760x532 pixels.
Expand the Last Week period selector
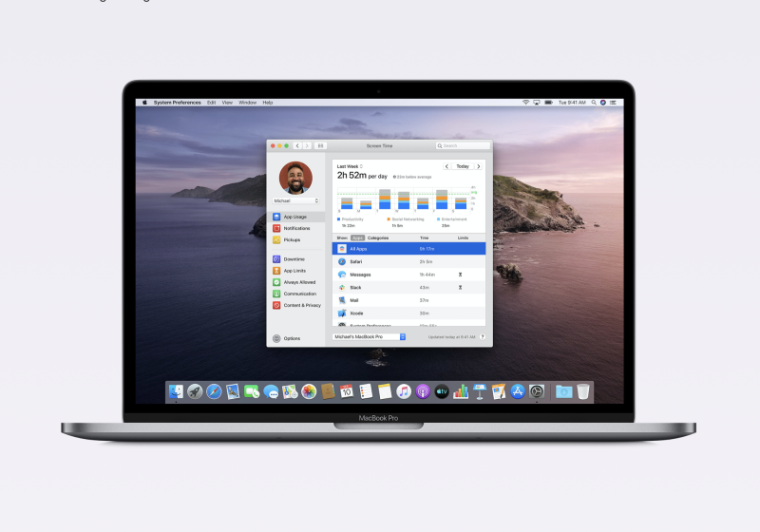351,166
